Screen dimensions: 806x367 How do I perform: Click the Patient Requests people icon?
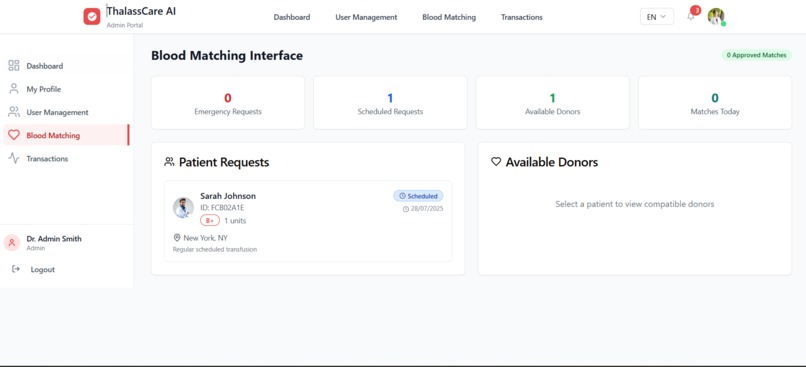(x=169, y=162)
